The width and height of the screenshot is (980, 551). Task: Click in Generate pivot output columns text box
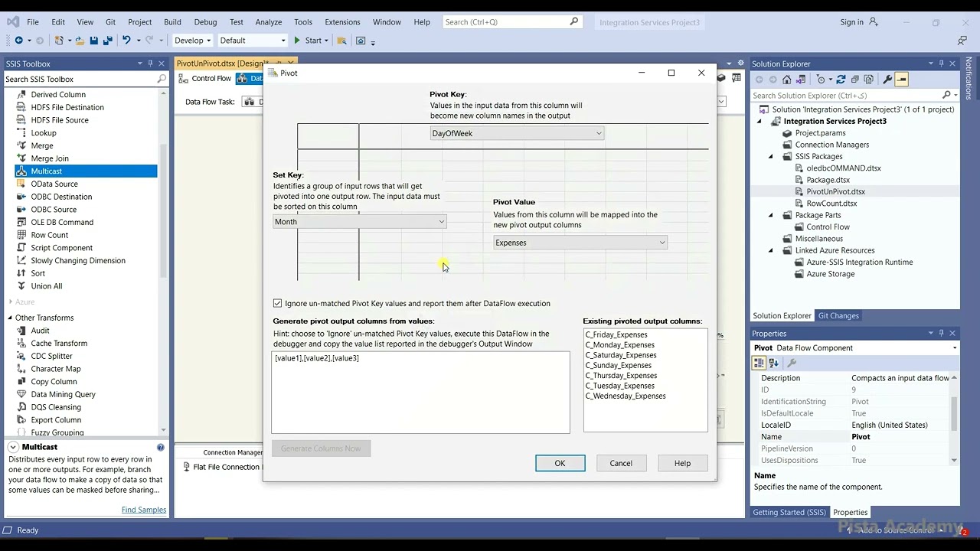(420, 393)
